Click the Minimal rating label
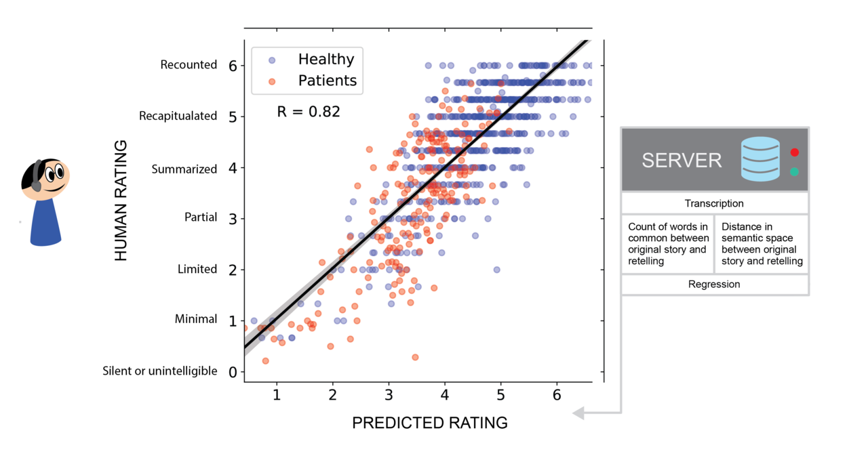Screen dimensions: 868x462 pos(196,319)
